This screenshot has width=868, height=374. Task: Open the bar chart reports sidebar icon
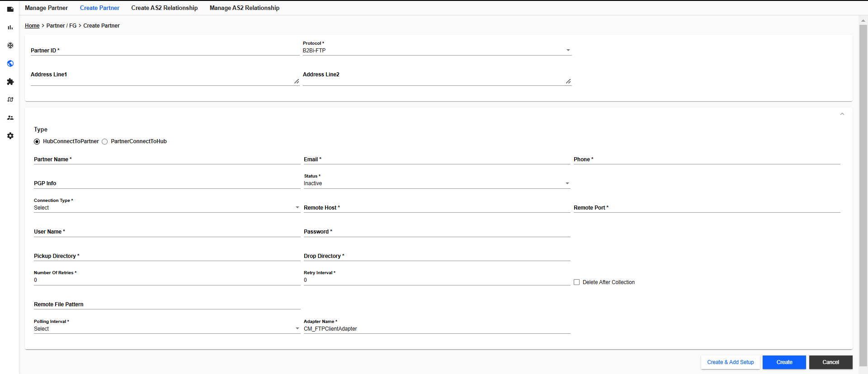pos(10,27)
